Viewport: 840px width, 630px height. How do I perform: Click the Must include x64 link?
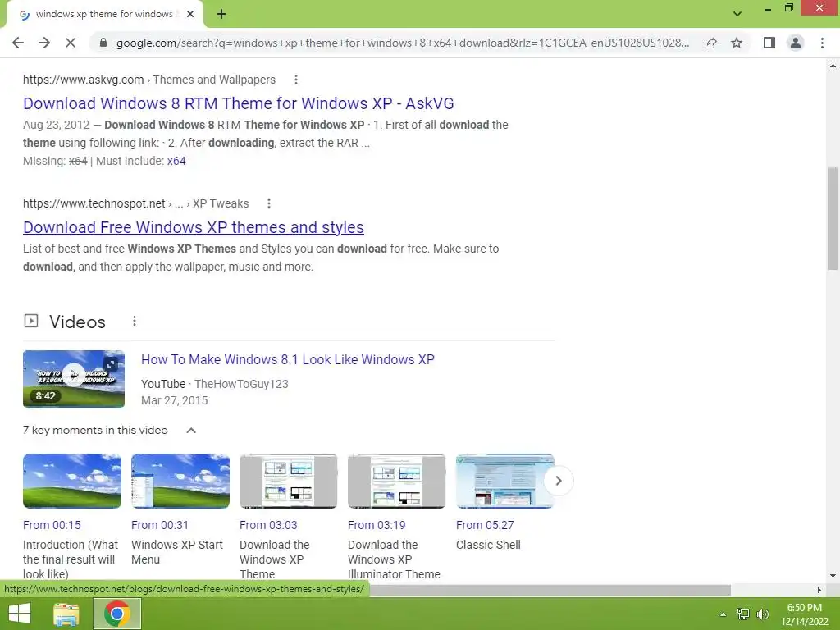(176, 162)
